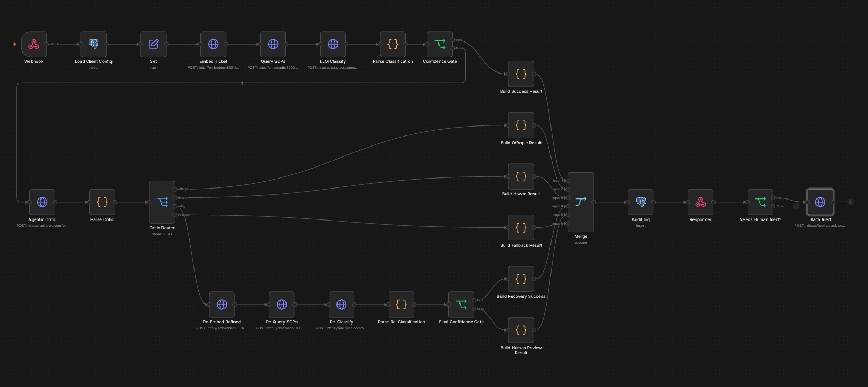Select the Audit log Postgres node
Viewport: 868px width, 387px height.
pyautogui.click(x=641, y=202)
